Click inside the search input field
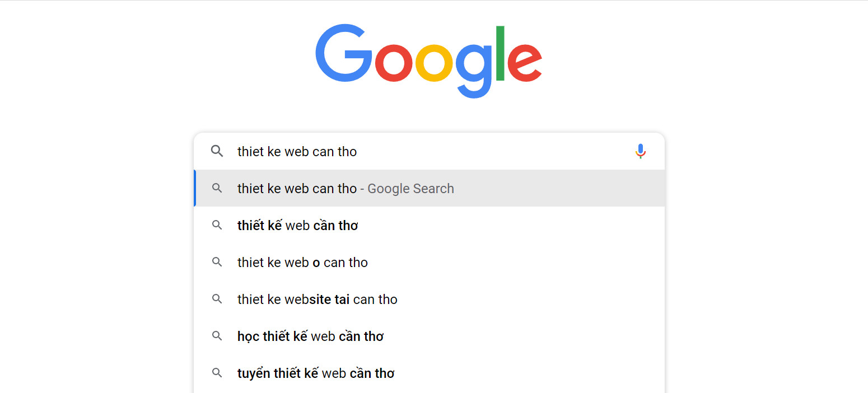Image resolution: width=868 pixels, height=393 pixels. (392, 151)
